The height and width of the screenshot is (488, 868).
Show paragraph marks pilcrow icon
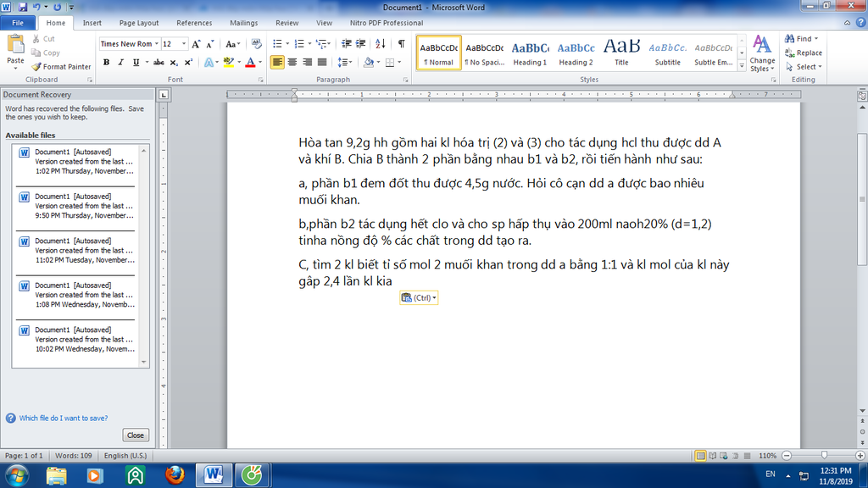[401, 44]
